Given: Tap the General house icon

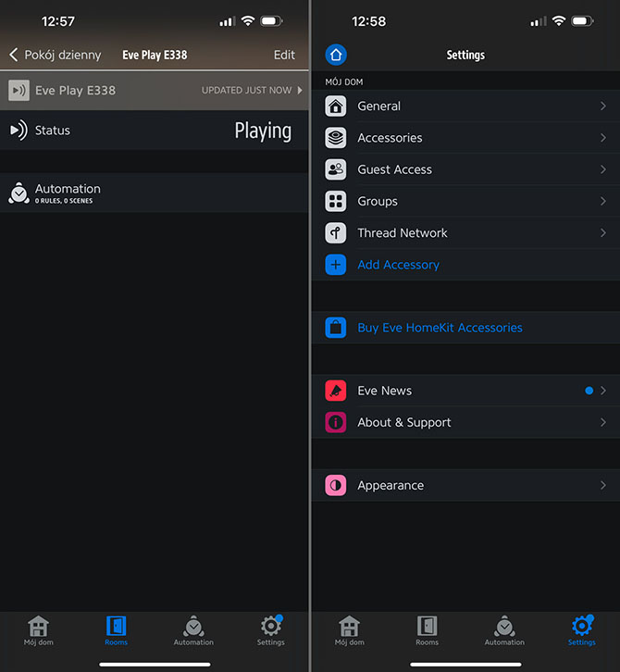Looking at the screenshot, I should 336,106.
